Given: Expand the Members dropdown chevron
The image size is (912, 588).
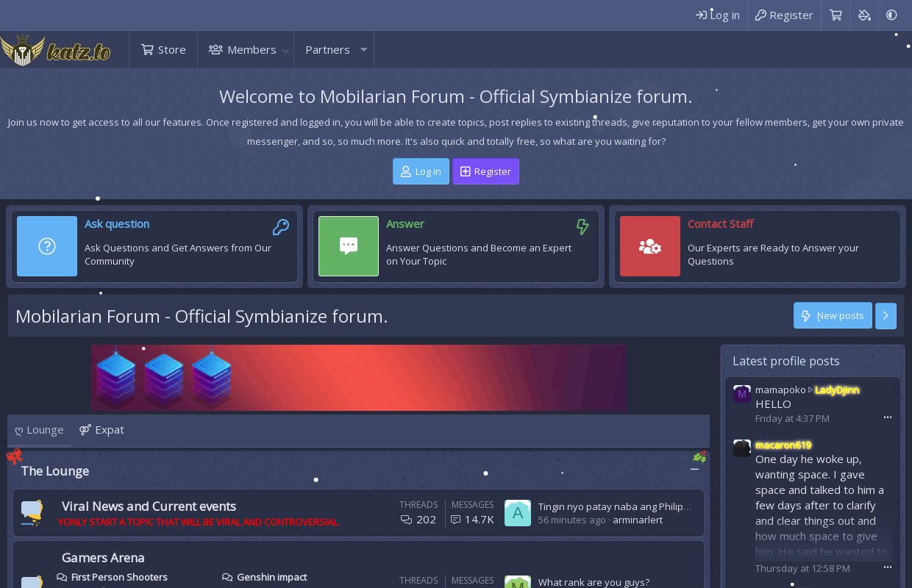Looking at the screenshot, I should point(285,51).
